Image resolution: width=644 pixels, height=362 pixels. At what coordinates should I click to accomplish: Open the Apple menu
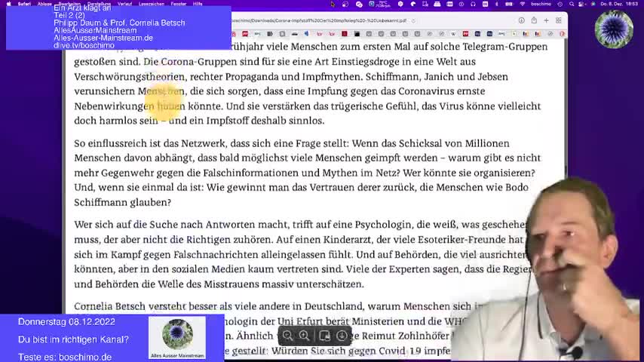(x=8, y=4)
